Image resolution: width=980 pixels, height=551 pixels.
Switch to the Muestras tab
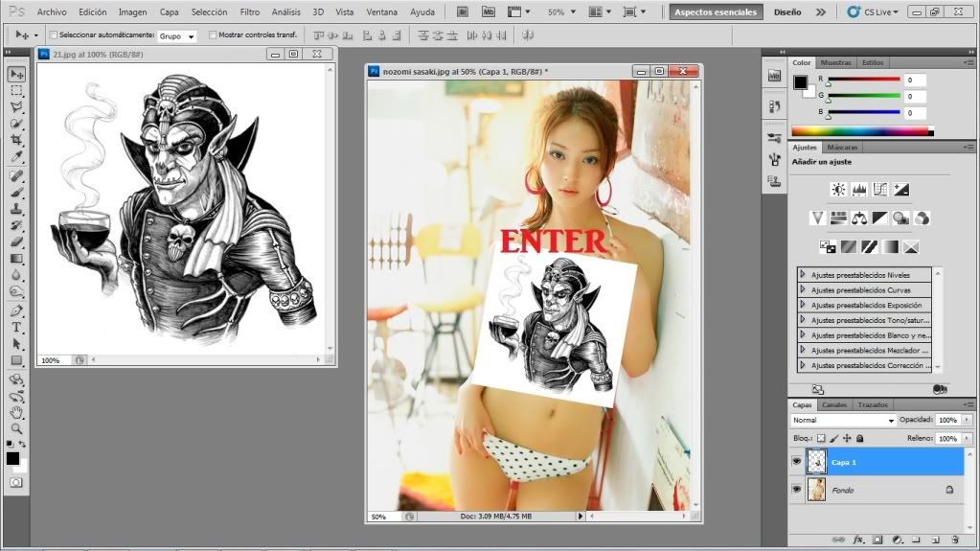[835, 62]
